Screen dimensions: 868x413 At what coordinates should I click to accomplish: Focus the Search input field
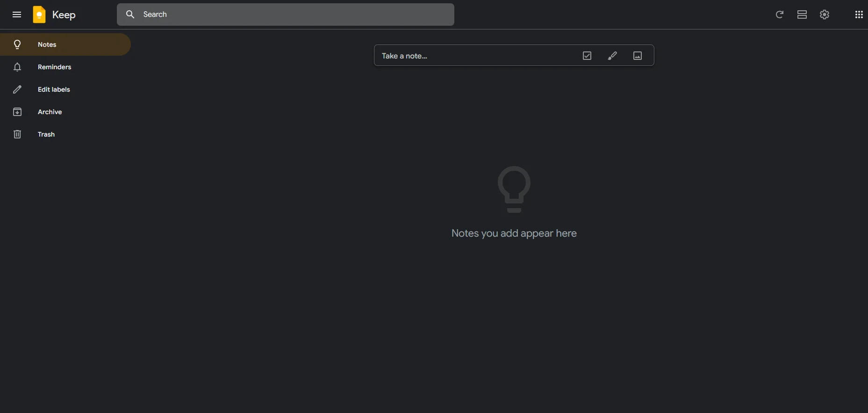(285, 14)
